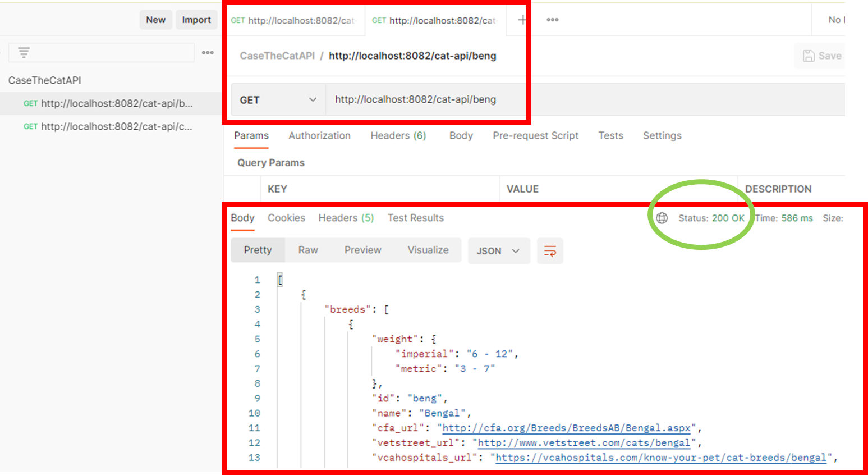868x475 pixels.
Task: Click the globe network icon beside Status
Action: [x=662, y=218]
